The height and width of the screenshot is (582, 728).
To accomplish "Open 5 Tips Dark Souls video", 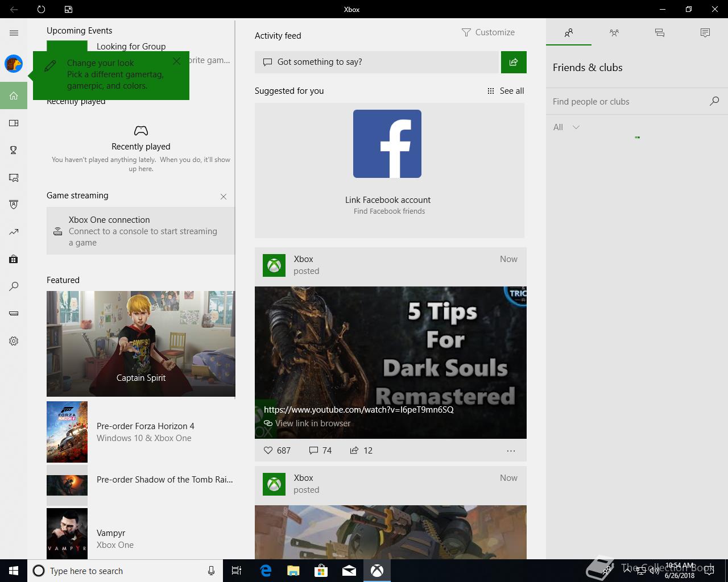I will [391, 363].
